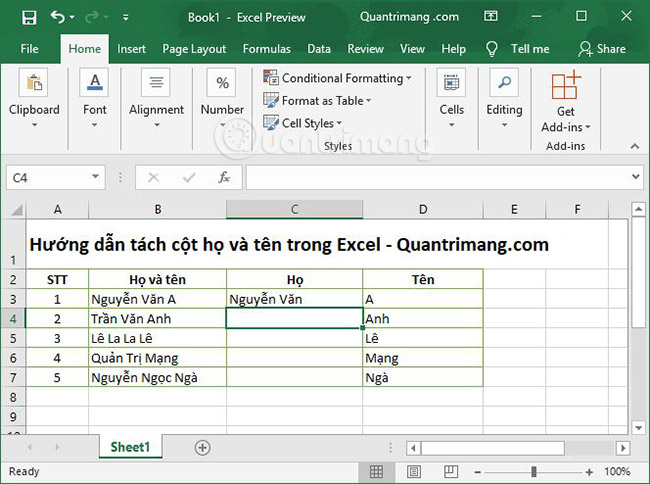The width and height of the screenshot is (650, 484).
Task: Switch to Page Layout view icon
Action: pyautogui.click(x=414, y=472)
